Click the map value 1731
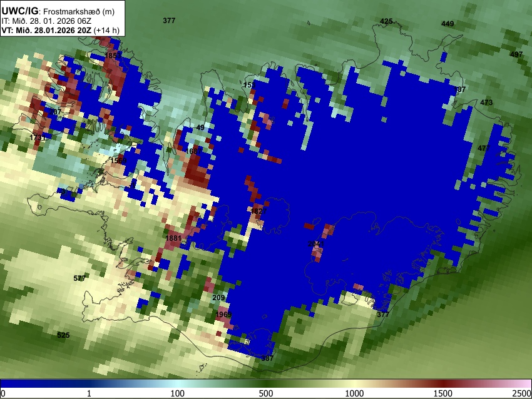532x399 pixels. (x=38, y=138)
